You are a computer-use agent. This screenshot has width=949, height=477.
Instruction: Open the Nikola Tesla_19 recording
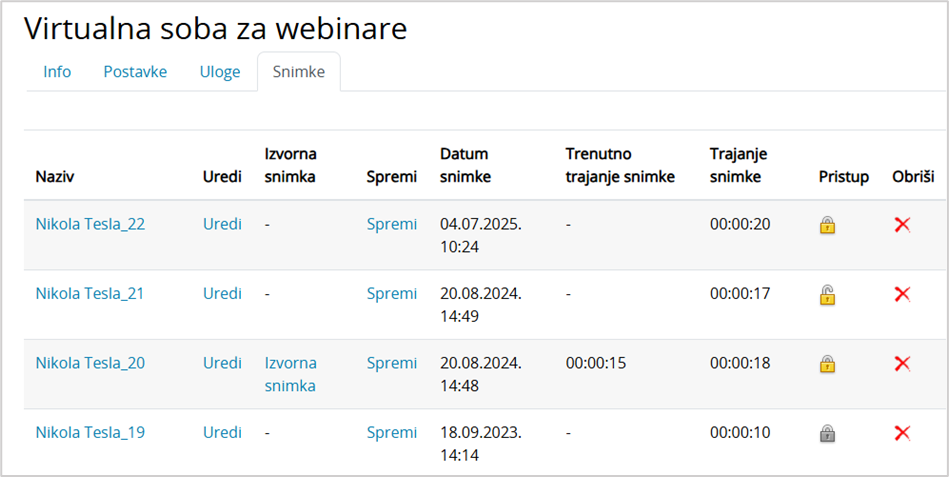click(x=90, y=432)
